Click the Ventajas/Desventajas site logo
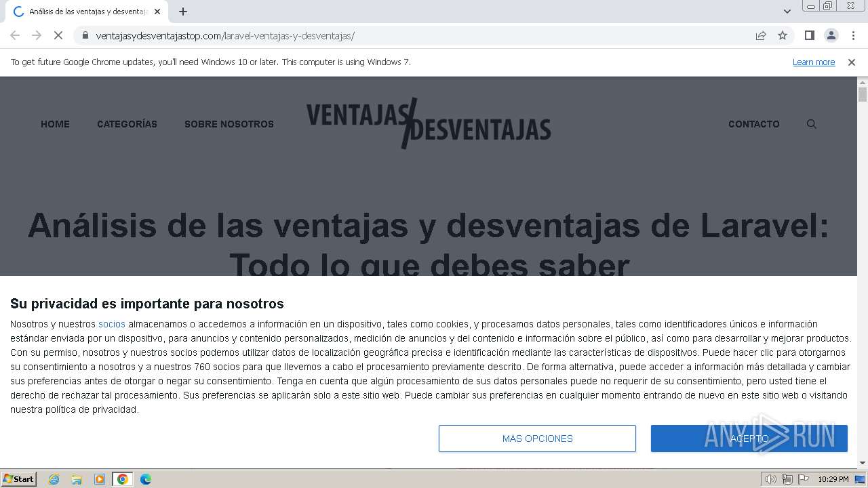 429,123
